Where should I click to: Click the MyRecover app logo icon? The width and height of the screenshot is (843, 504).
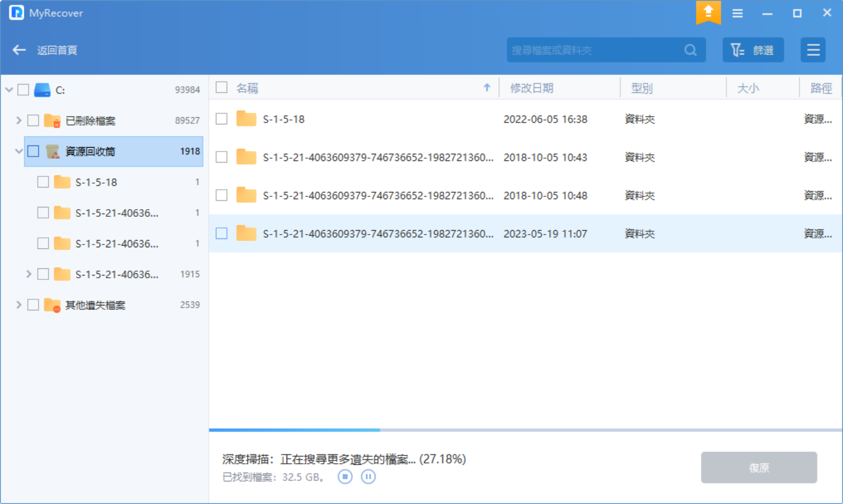point(17,12)
